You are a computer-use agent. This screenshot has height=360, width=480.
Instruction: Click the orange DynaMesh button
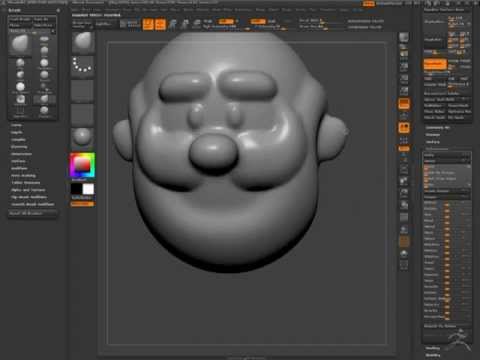tap(435, 64)
